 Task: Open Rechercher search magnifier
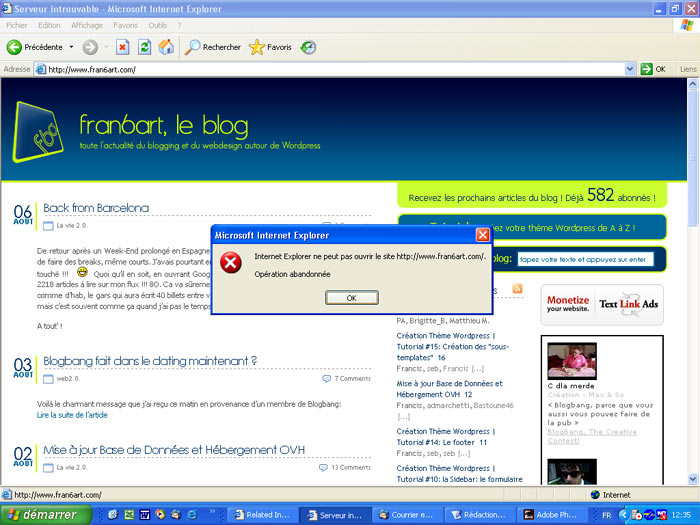(192, 47)
